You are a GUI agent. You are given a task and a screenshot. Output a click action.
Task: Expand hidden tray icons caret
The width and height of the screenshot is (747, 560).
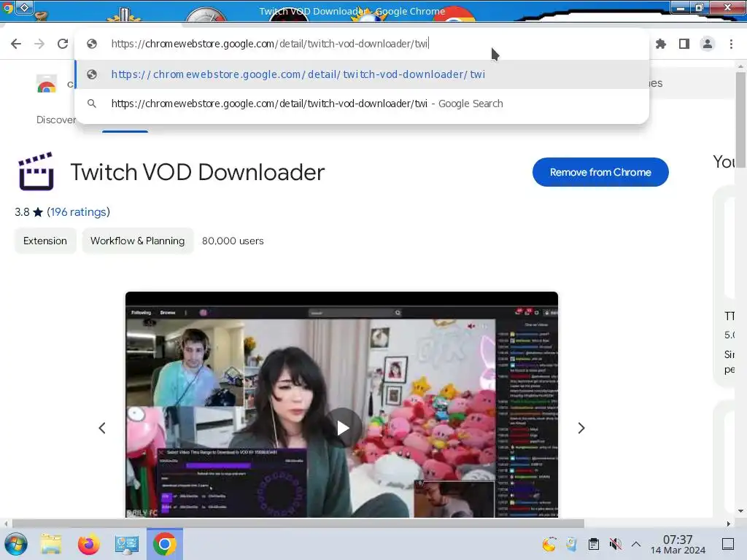tap(636, 544)
